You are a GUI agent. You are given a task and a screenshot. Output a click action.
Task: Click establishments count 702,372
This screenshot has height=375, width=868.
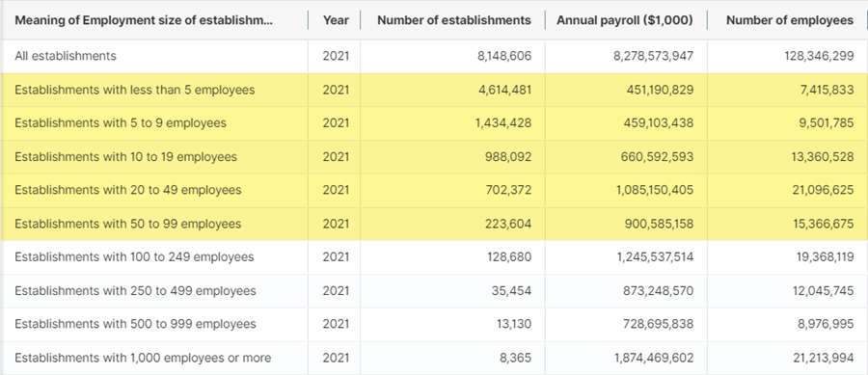pyautogui.click(x=508, y=190)
